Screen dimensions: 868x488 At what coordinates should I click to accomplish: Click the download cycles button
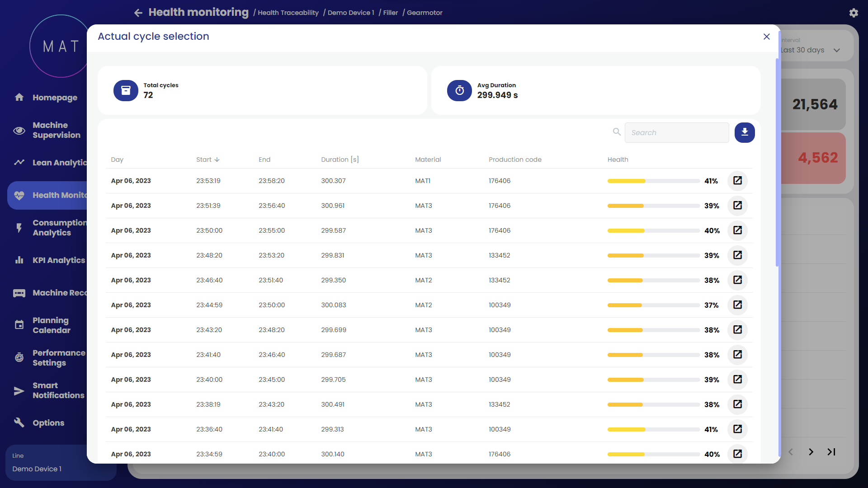click(x=744, y=132)
